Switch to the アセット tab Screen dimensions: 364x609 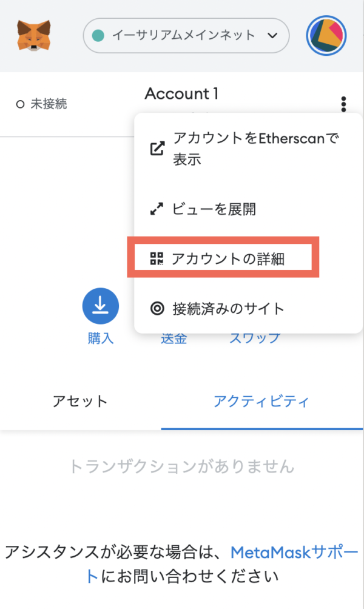81,401
